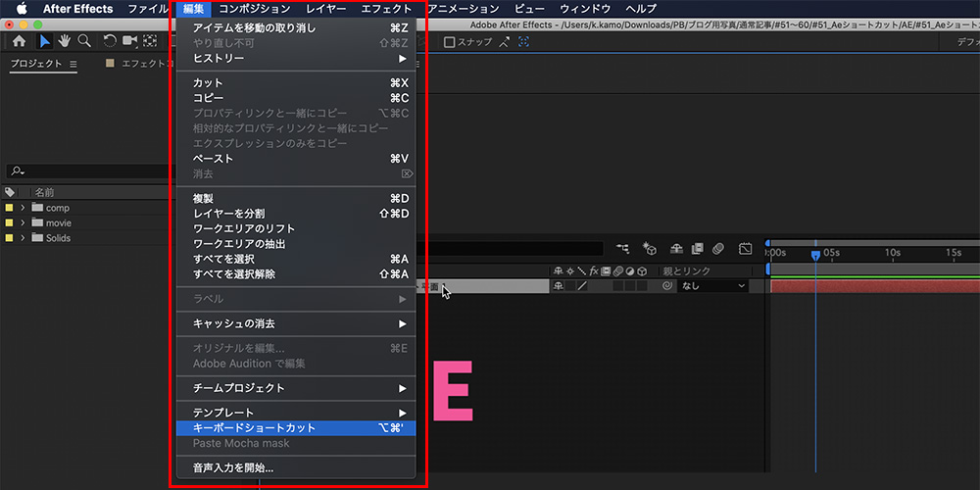Select the Rotation tool
This screenshot has width=980, height=490.
coord(110,41)
